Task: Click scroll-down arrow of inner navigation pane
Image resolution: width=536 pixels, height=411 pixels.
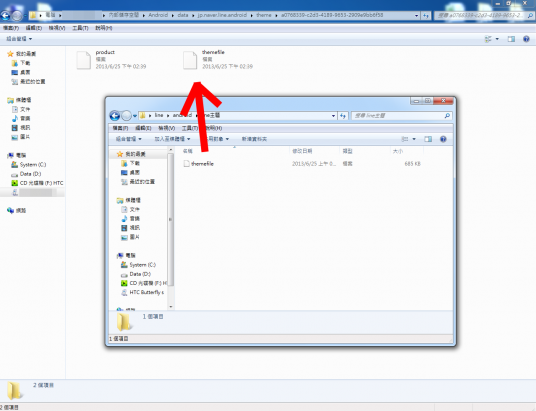Action: pos(171,307)
